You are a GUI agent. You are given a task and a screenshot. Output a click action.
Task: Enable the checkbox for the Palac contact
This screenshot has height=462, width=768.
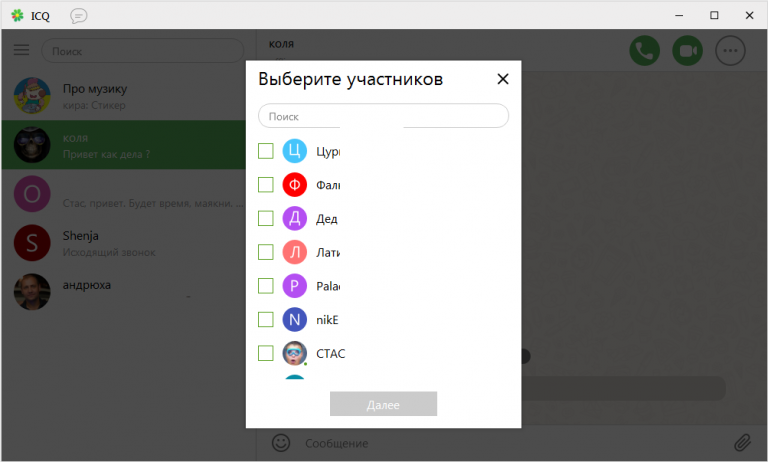(266, 286)
